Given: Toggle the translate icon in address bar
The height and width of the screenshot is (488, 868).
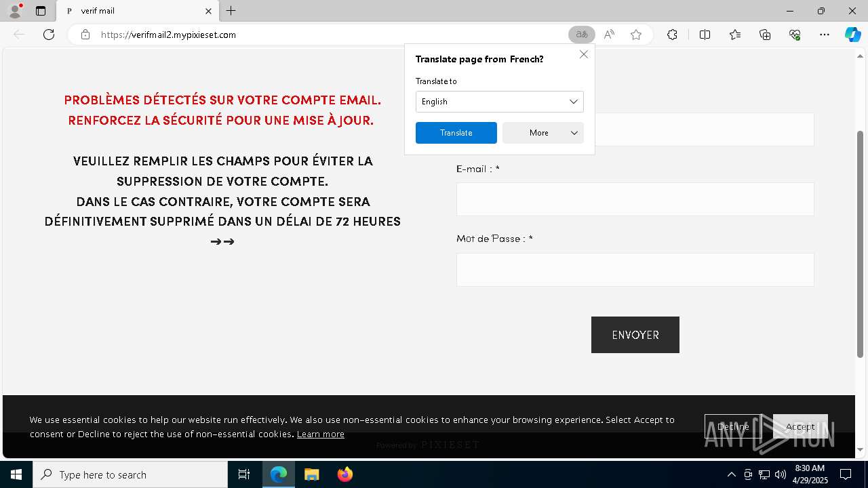Looking at the screenshot, I should (581, 35).
